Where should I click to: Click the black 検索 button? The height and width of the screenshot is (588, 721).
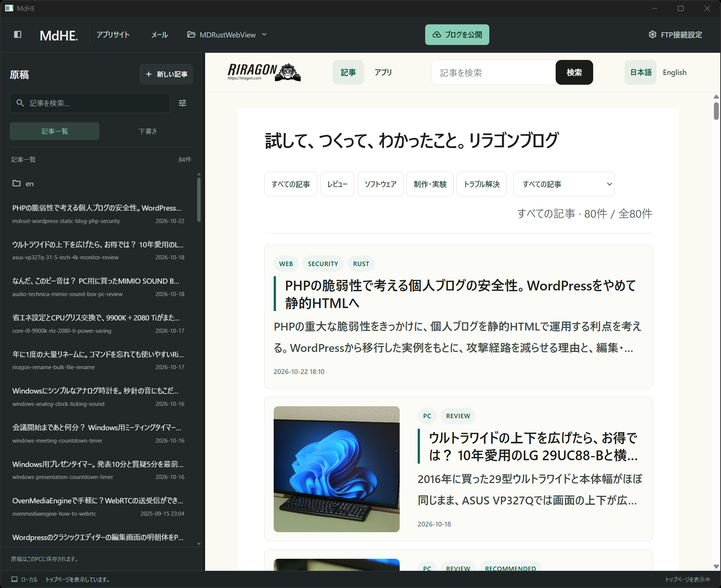point(574,72)
